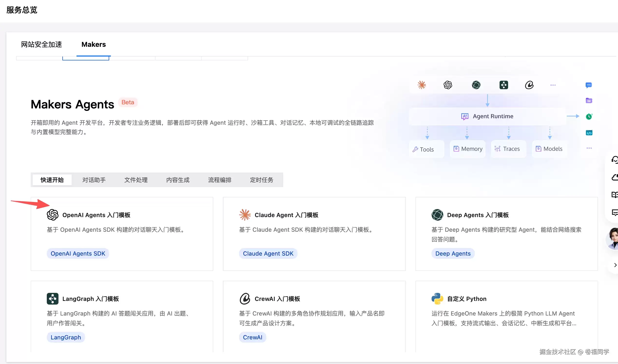Image resolution: width=618 pixels, height=364 pixels.
Task: Open the 自定义 Python card title
Action: click(x=467, y=299)
